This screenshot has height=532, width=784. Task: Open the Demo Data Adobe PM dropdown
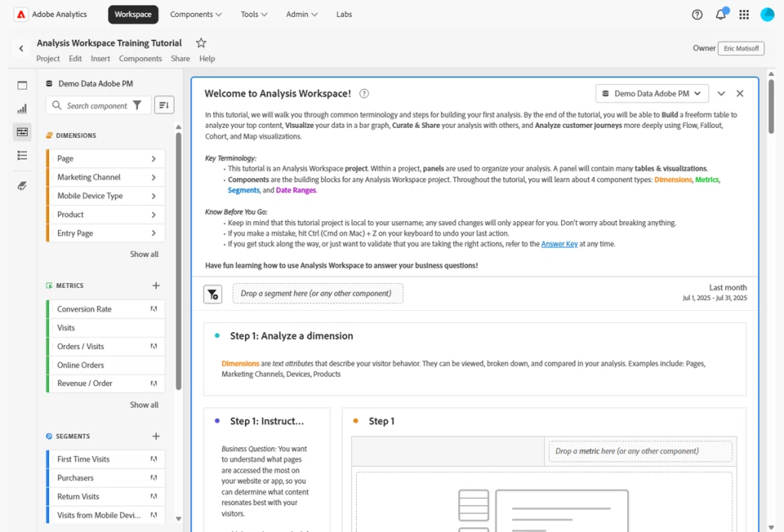click(652, 93)
